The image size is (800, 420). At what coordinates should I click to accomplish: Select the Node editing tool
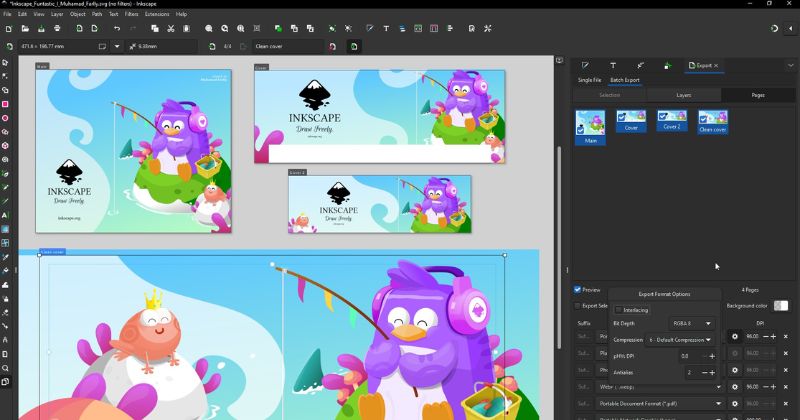(5, 77)
